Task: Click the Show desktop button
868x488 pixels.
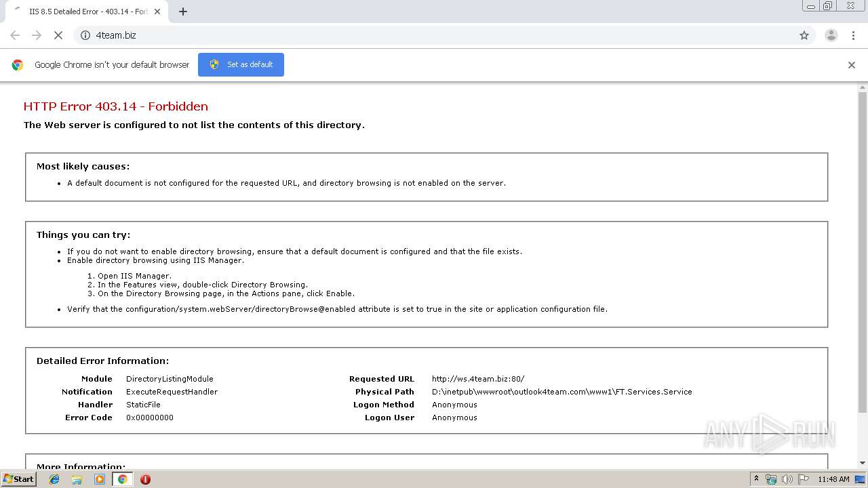Action: 861,479
